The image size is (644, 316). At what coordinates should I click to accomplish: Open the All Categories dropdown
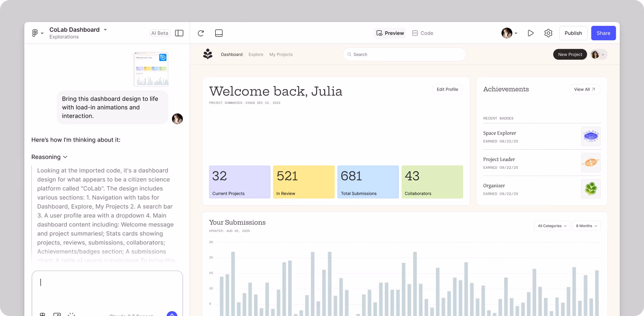click(x=552, y=226)
